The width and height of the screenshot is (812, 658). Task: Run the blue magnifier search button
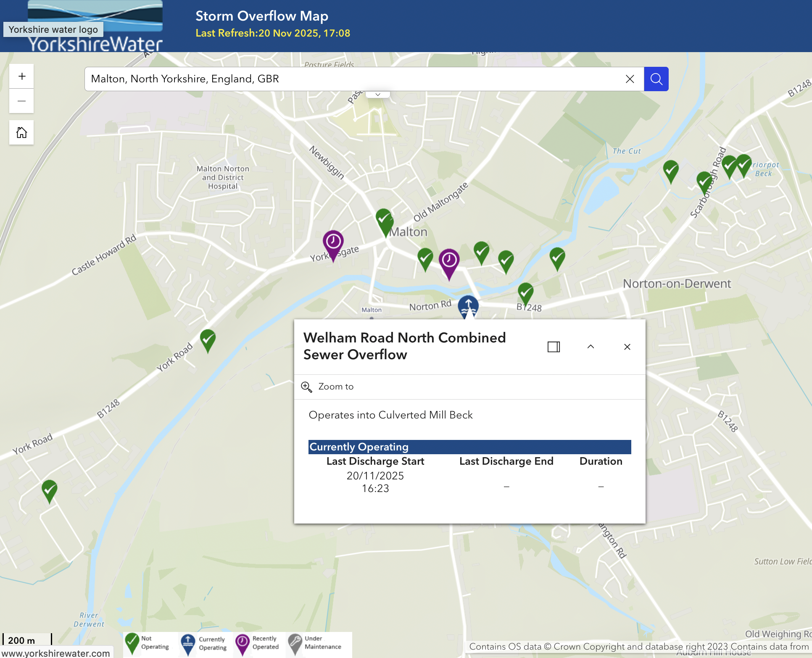[656, 79]
